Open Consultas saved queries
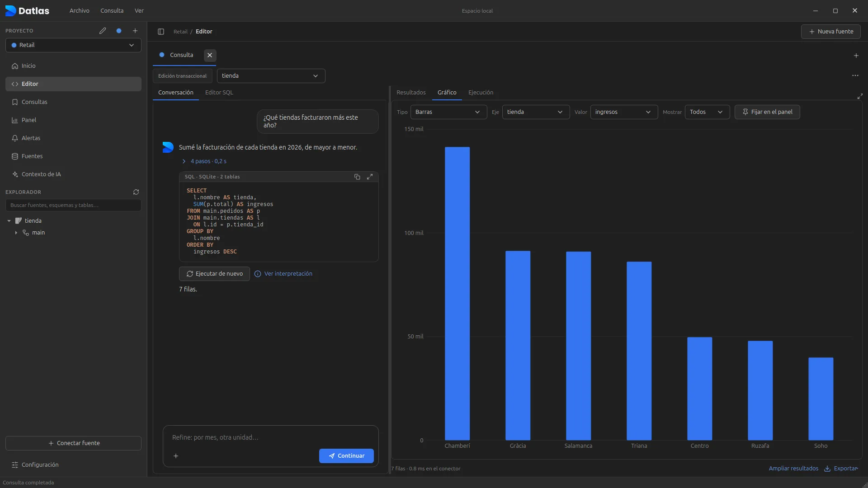Screen dimensions: 868x488 tap(73, 102)
